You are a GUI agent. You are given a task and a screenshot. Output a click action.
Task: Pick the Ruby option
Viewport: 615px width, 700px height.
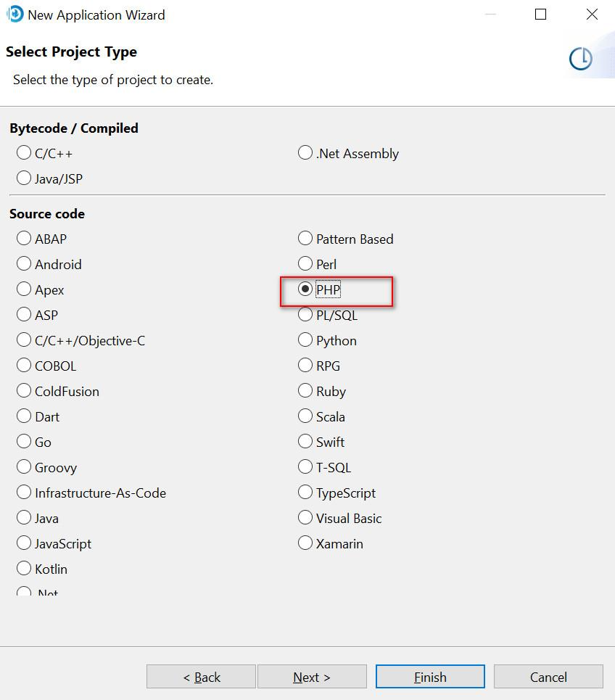[x=305, y=391]
